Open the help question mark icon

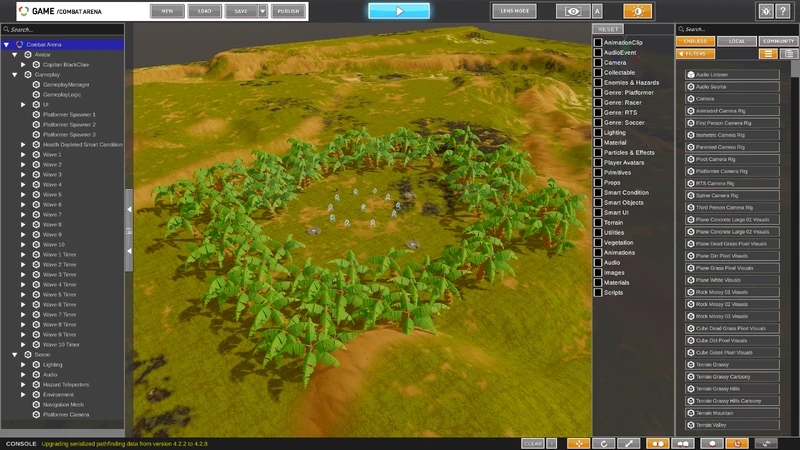click(783, 11)
